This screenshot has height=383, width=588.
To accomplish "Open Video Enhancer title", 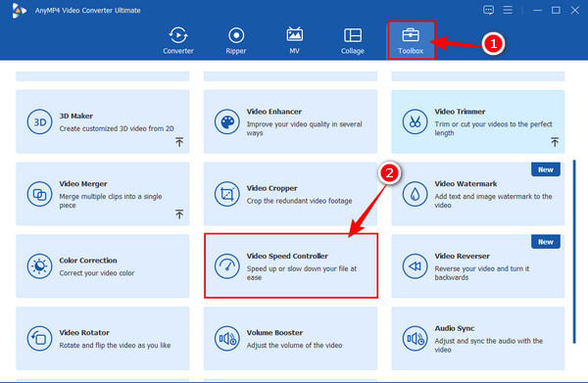I will 274,112.
